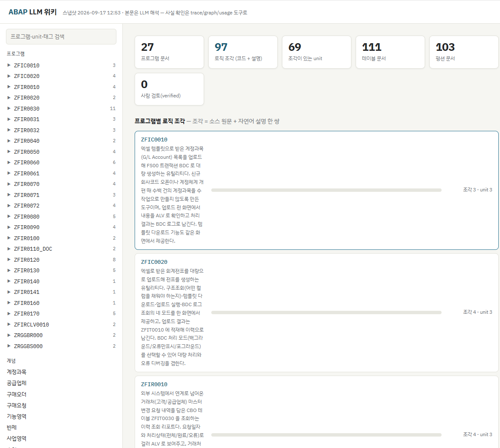Viewport: 500px width, 448px height.
Task: Open the ZFIR0010 program card heading
Action: pos(154,384)
